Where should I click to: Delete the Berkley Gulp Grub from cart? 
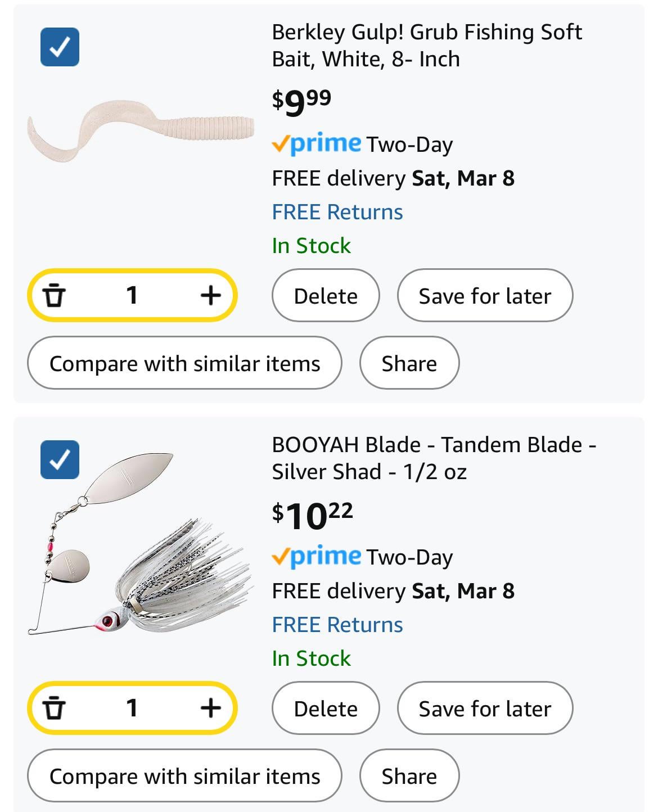pyautogui.click(x=326, y=296)
